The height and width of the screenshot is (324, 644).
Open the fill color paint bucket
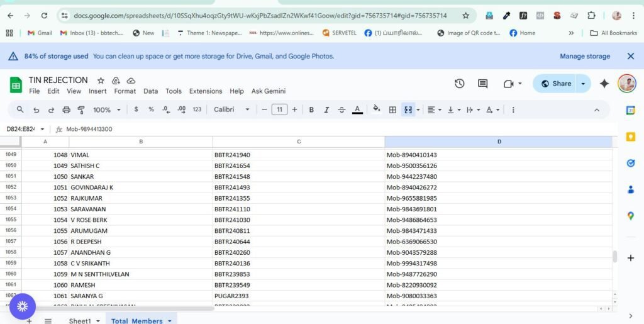click(376, 109)
